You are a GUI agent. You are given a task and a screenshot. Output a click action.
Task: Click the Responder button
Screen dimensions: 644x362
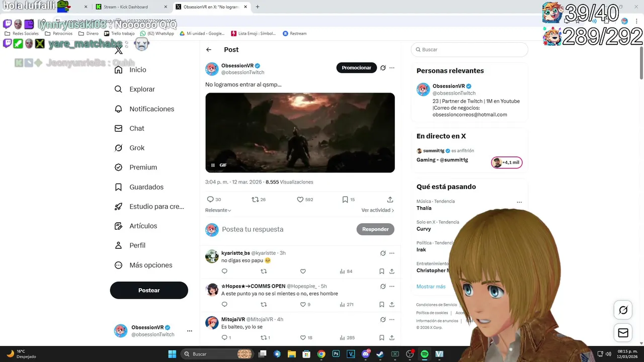375,229
